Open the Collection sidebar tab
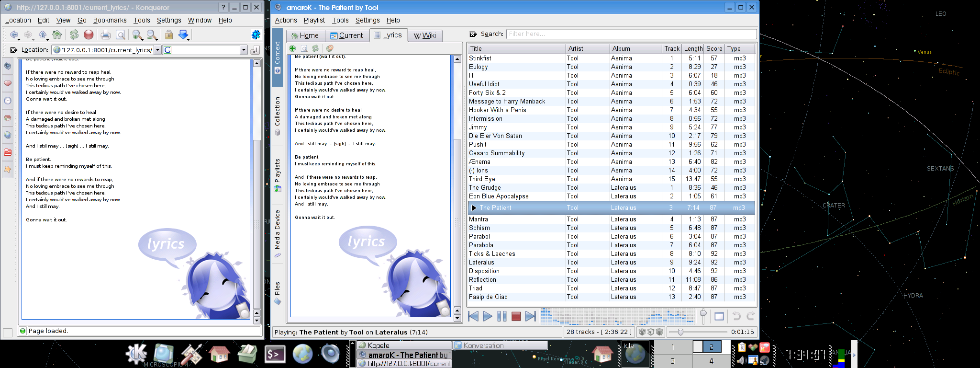The width and height of the screenshot is (980, 368). (277, 116)
